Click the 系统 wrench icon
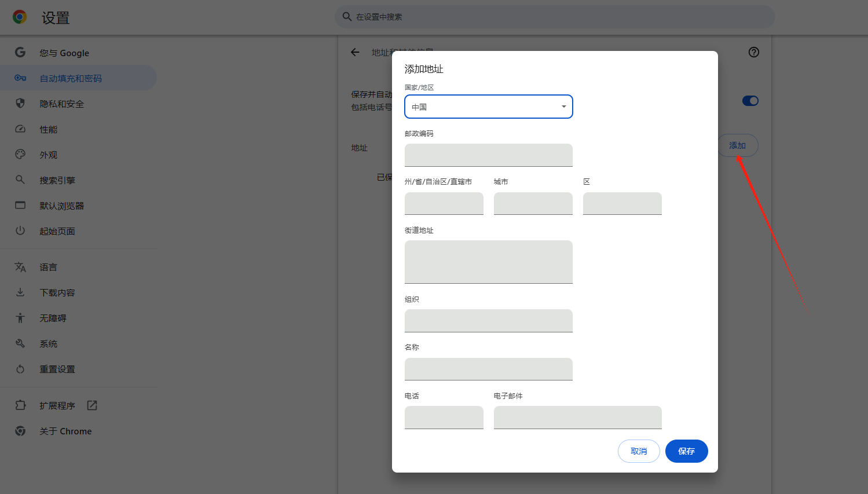Screen dimensions: 868x494 20,343
